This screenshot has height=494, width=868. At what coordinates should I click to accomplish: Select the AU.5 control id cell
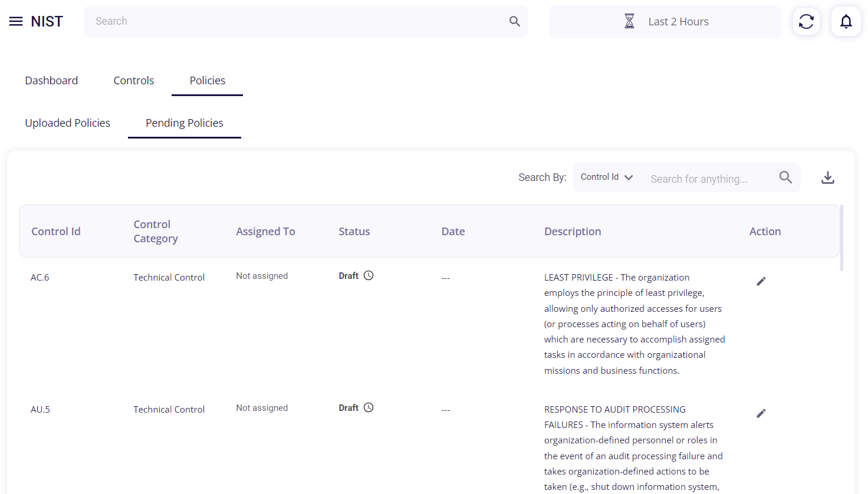[x=40, y=410]
